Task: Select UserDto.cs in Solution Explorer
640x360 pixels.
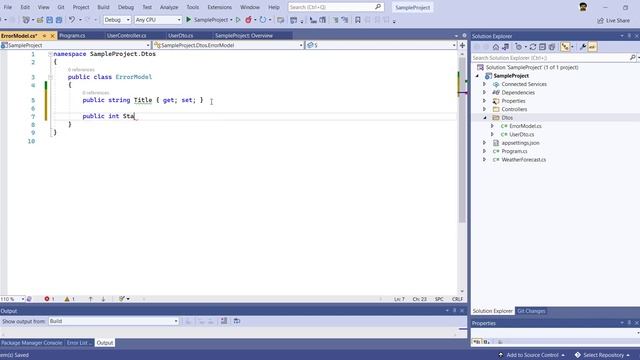Action: (522, 134)
